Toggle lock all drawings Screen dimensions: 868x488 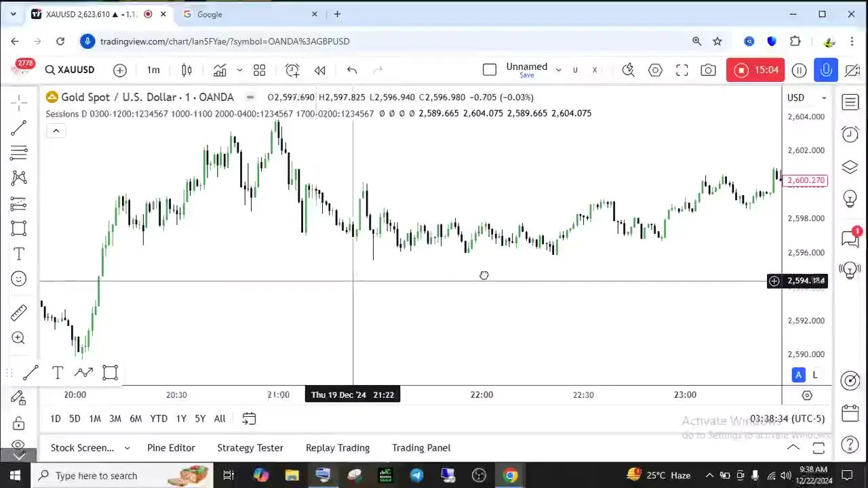(19, 424)
